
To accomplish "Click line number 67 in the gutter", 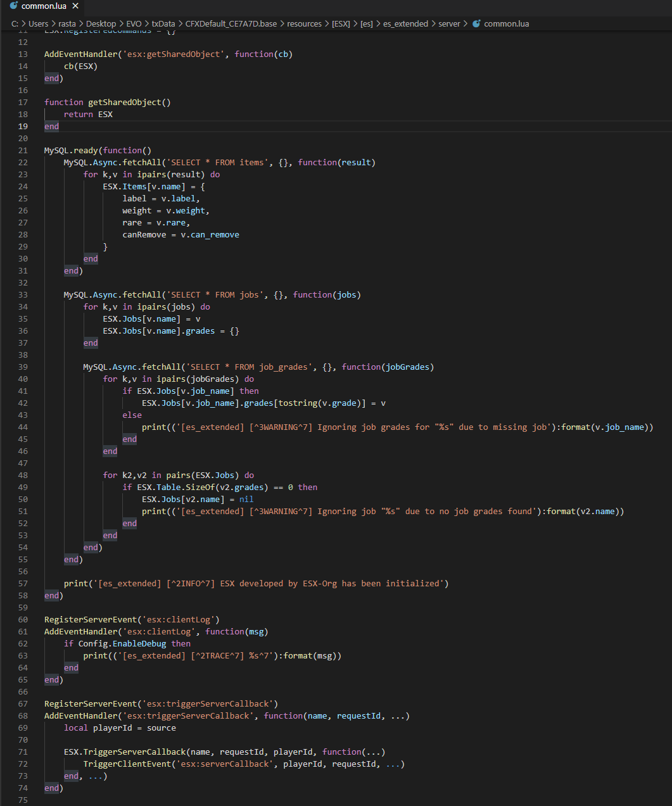I will pyautogui.click(x=23, y=704).
